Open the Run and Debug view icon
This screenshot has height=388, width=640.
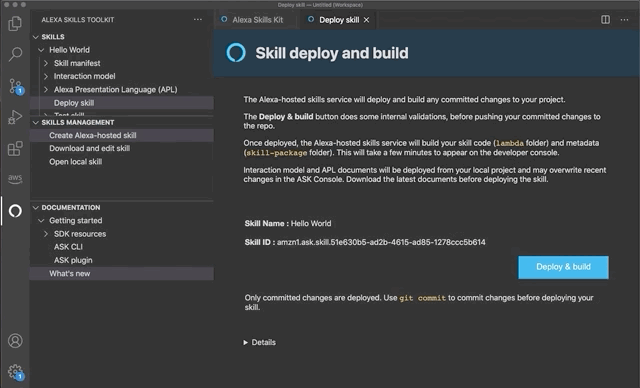15,117
